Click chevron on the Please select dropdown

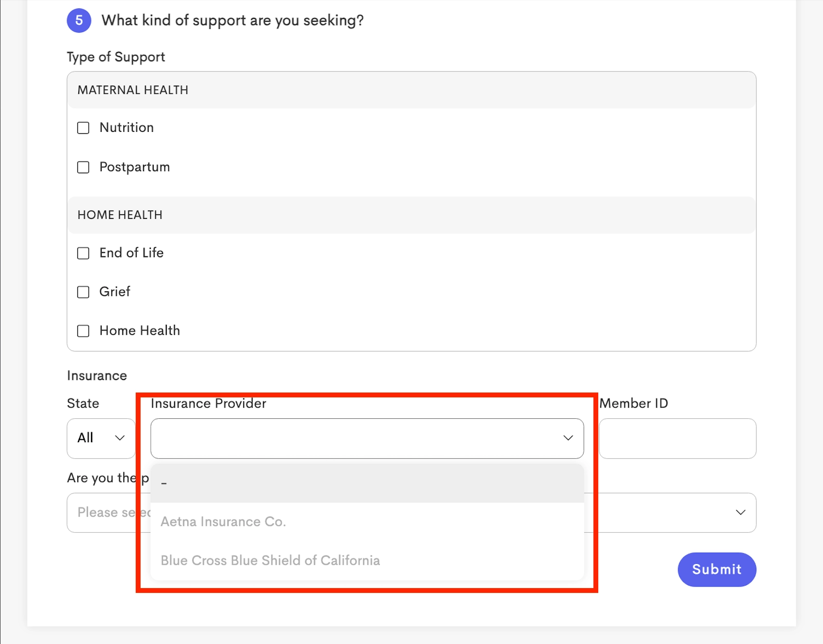741,513
